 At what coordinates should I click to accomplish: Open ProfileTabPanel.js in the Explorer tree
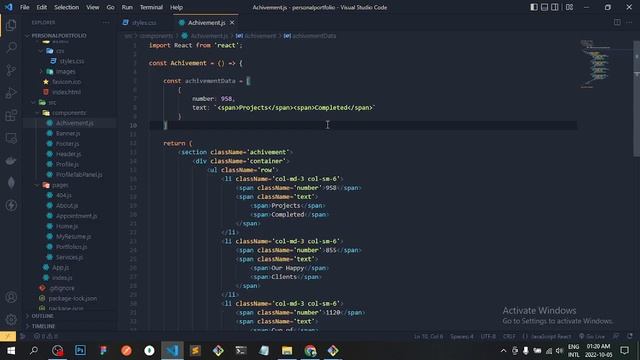click(79, 175)
